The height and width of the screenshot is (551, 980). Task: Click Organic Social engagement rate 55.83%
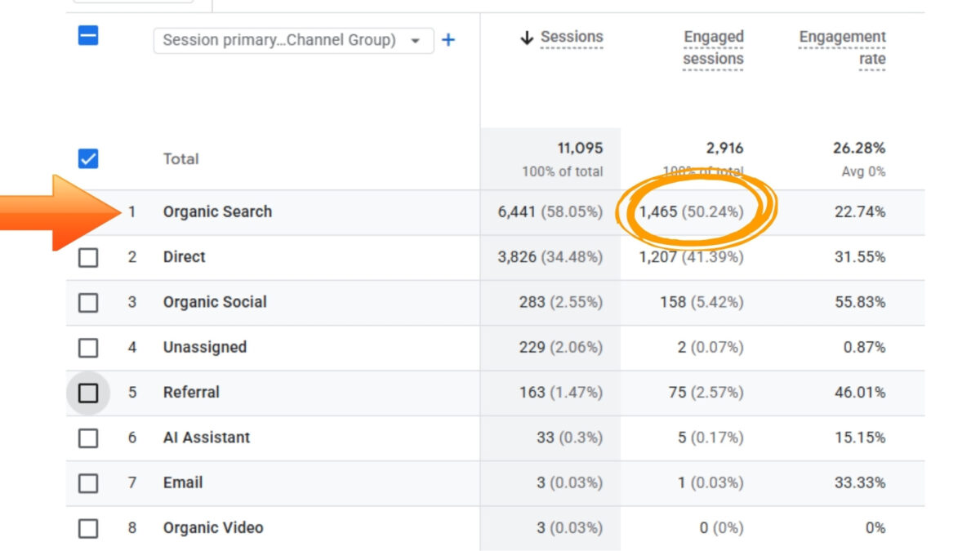pos(860,302)
